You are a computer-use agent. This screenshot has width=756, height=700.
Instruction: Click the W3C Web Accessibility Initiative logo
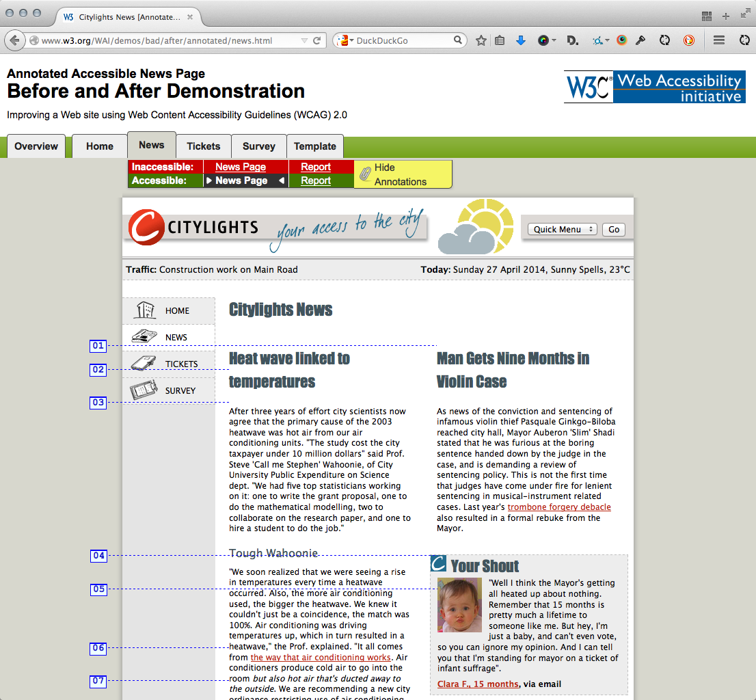click(654, 87)
